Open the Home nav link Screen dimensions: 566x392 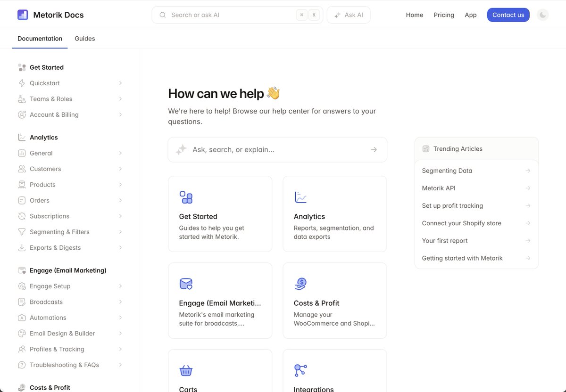[415, 15]
